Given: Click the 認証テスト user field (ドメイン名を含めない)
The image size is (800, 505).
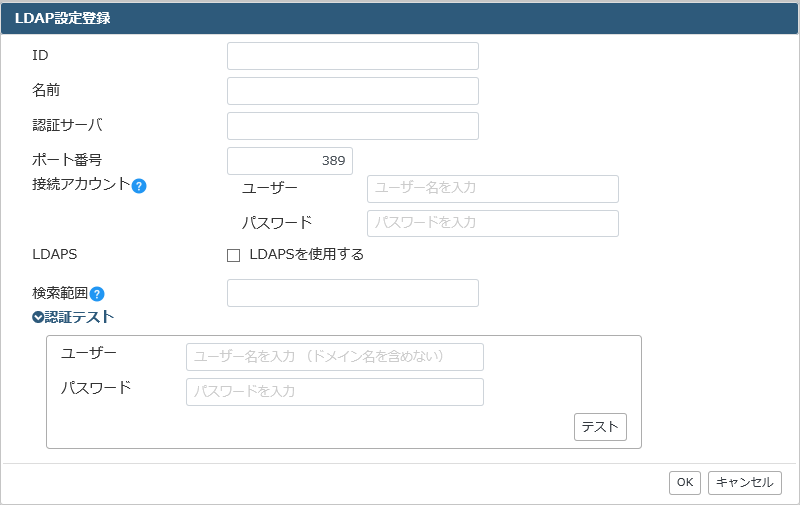Looking at the screenshot, I should [x=335, y=357].
